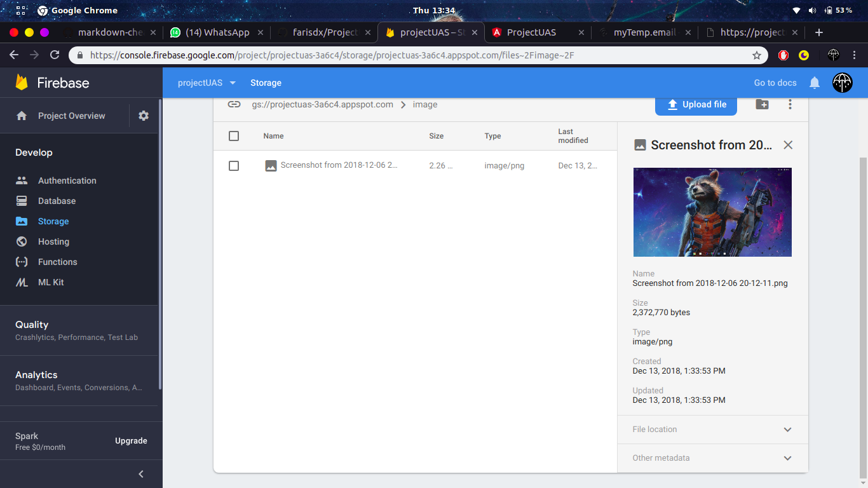Click the Upgrade plan button
The width and height of the screenshot is (868, 488).
131,441
